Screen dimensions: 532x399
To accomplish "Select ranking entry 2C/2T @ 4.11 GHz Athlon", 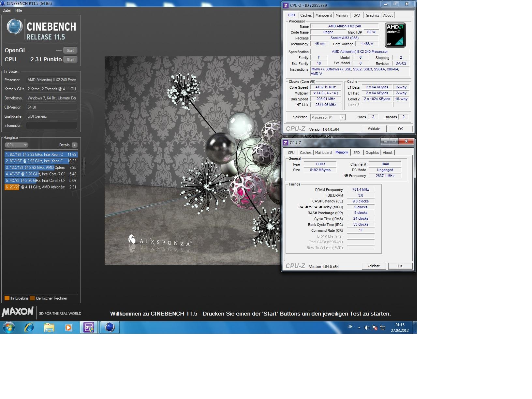I will [x=41, y=187].
